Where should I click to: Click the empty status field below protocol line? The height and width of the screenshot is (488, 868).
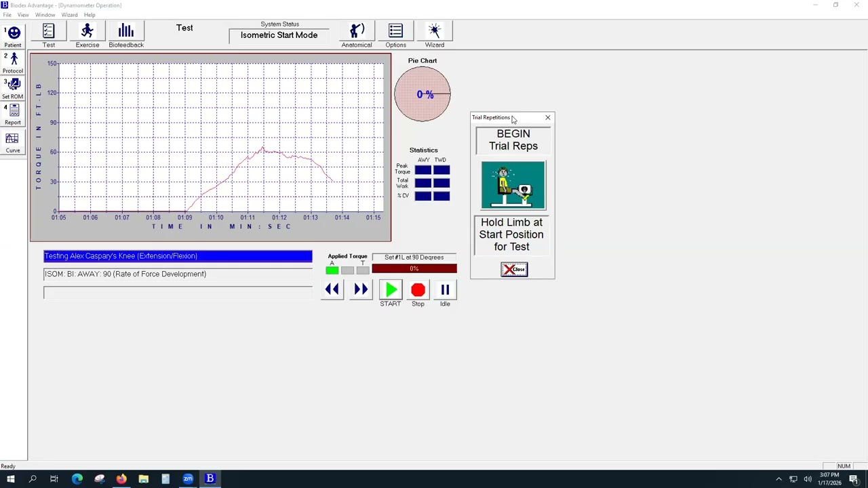point(178,293)
